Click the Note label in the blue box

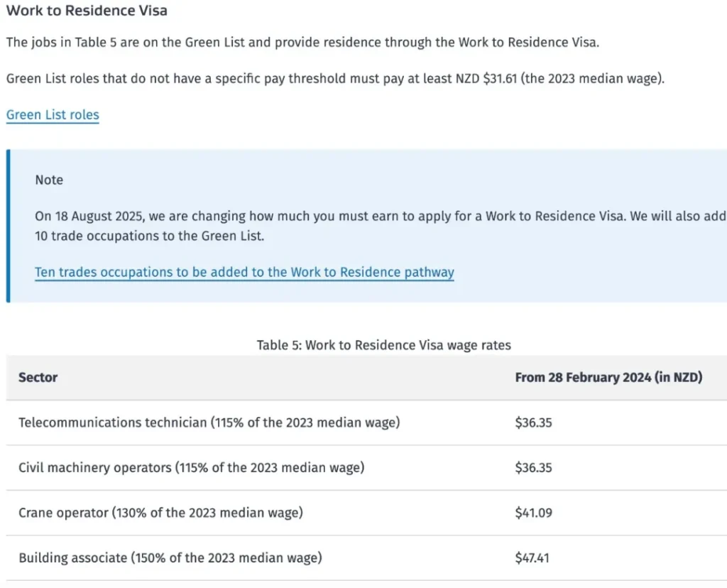(49, 180)
